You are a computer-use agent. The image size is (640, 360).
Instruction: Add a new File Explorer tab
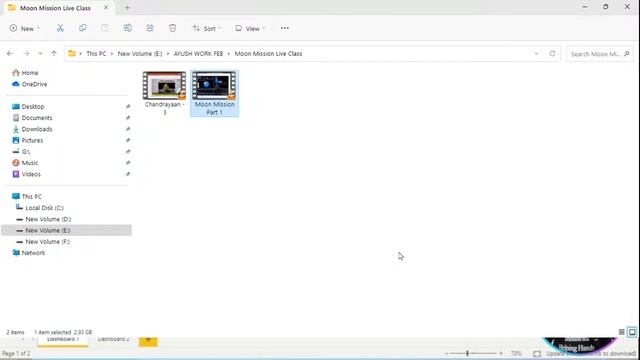127,7
